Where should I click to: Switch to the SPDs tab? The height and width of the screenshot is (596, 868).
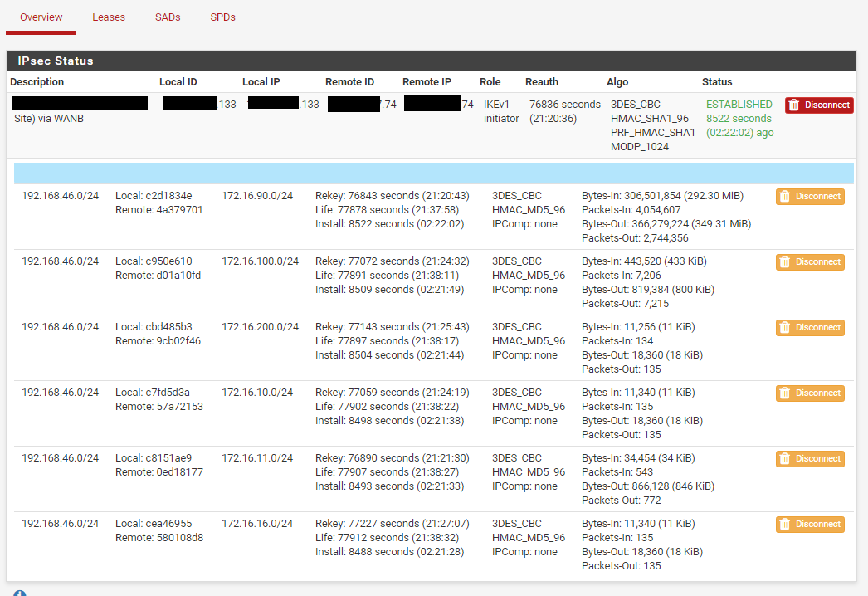(x=222, y=17)
